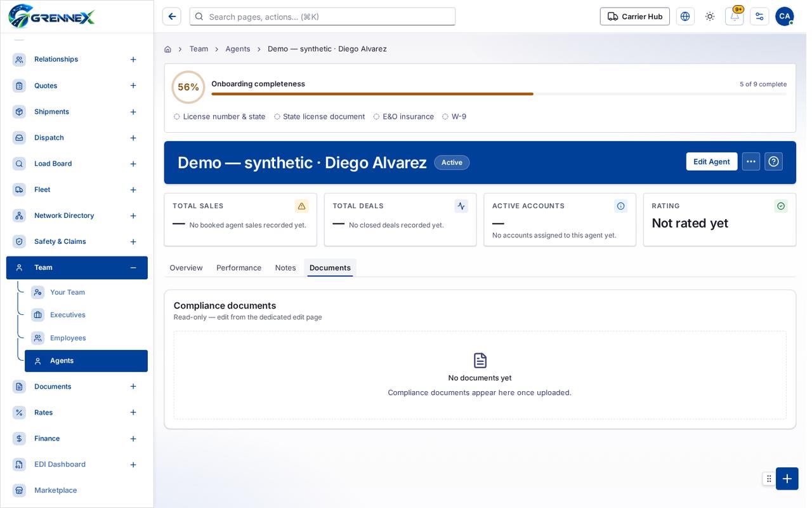Click the Shipments sidebar icon
The width and height of the screenshot is (812, 508).
pos(19,111)
